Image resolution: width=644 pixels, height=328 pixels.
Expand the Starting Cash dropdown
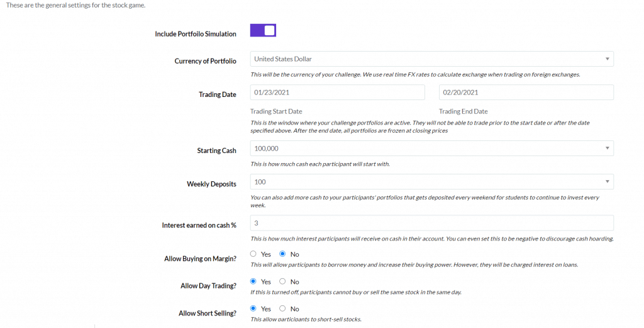(431, 149)
